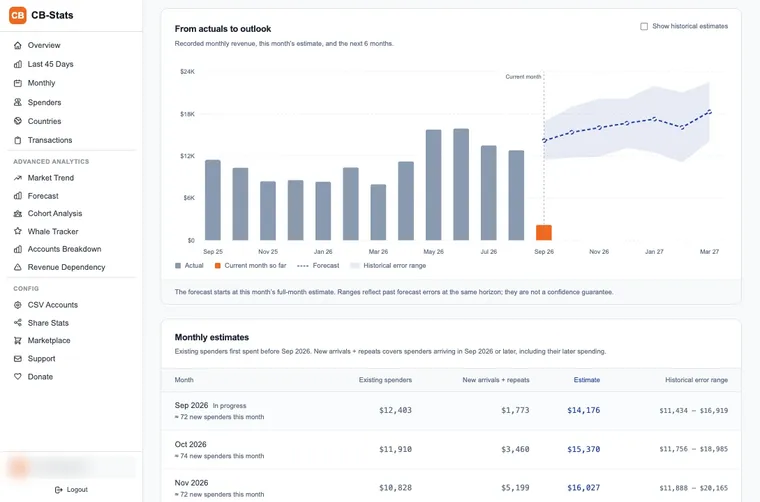The image size is (760, 502).
Task: Toggle Historical error range legend item
Action: click(x=388, y=266)
